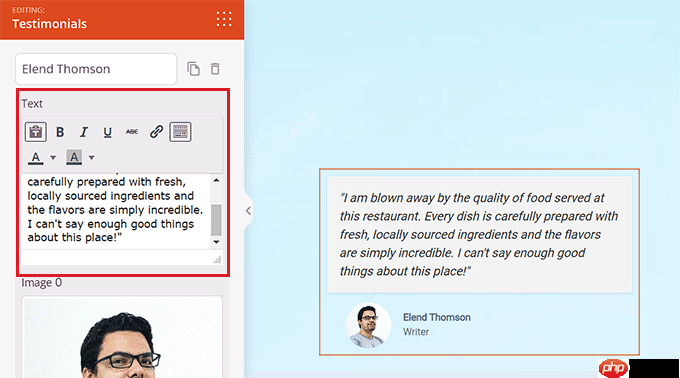680x378 pixels.
Task: Click the Writer title in preview
Action: click(416, 332)
